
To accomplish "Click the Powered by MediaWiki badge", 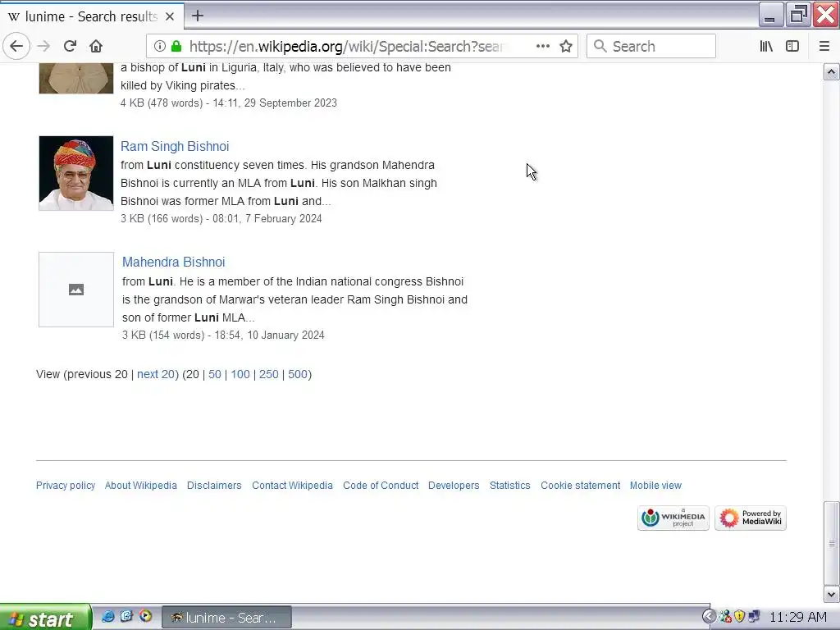I will 751,518.
